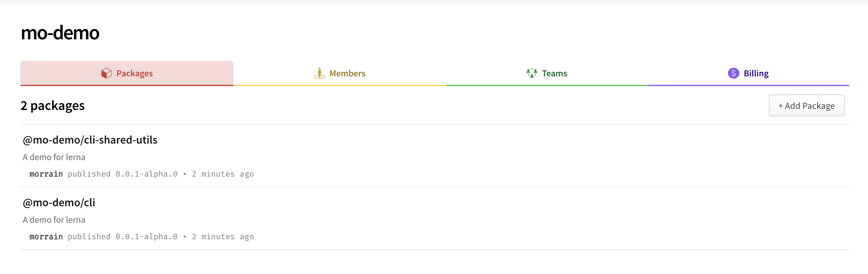Click morrain under cli-shared-utils package
The height and width of the screenshot is (274, 868).
(x=46, y=174)
